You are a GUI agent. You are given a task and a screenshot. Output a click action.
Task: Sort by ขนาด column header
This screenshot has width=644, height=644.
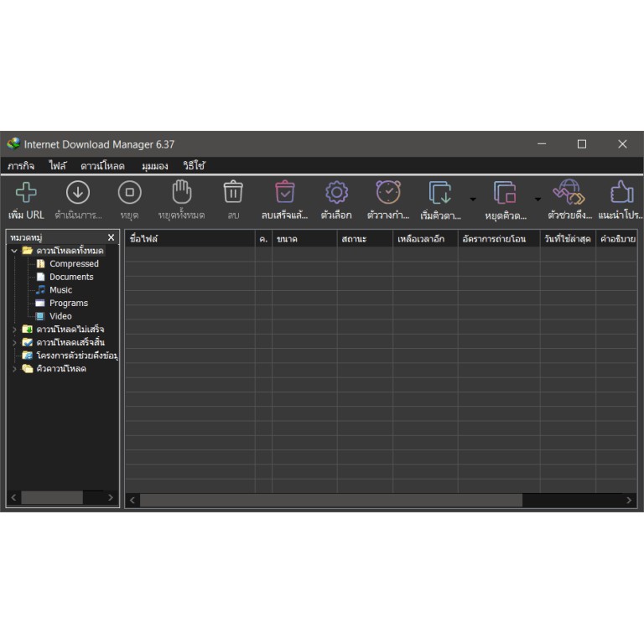coord(304,239)
